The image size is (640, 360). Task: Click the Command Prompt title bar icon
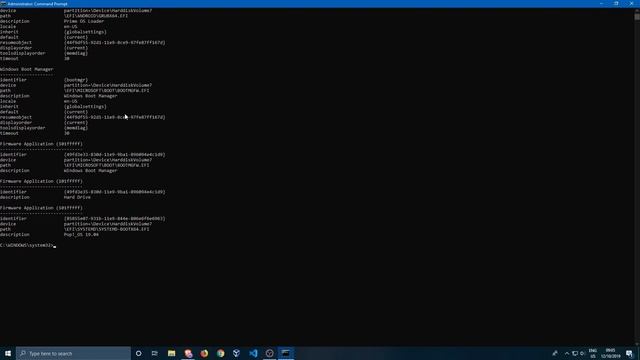tap(3, 4)
